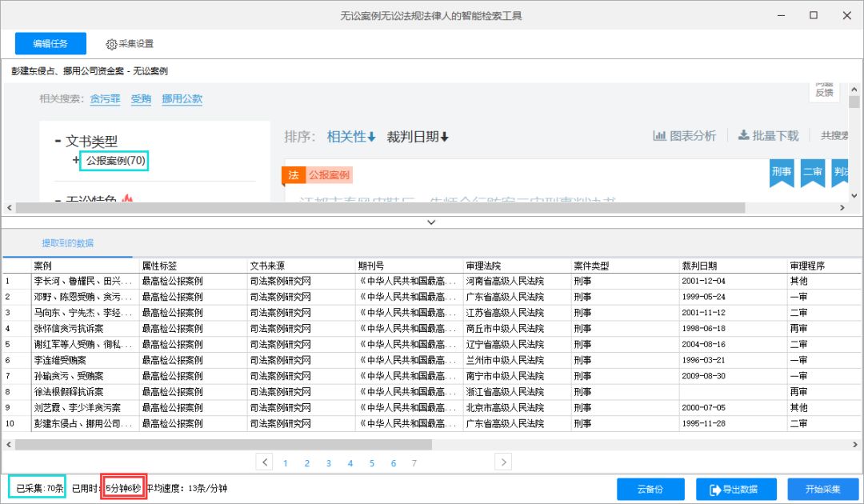Switch to the 提取到的数据 tab
The width and height of the screenshot is (864, 504).
68,243
